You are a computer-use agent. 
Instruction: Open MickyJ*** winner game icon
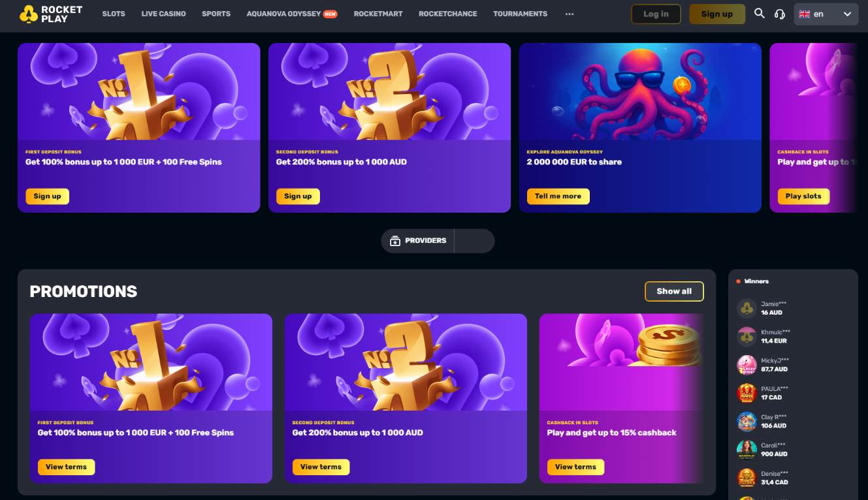point(747,365)
